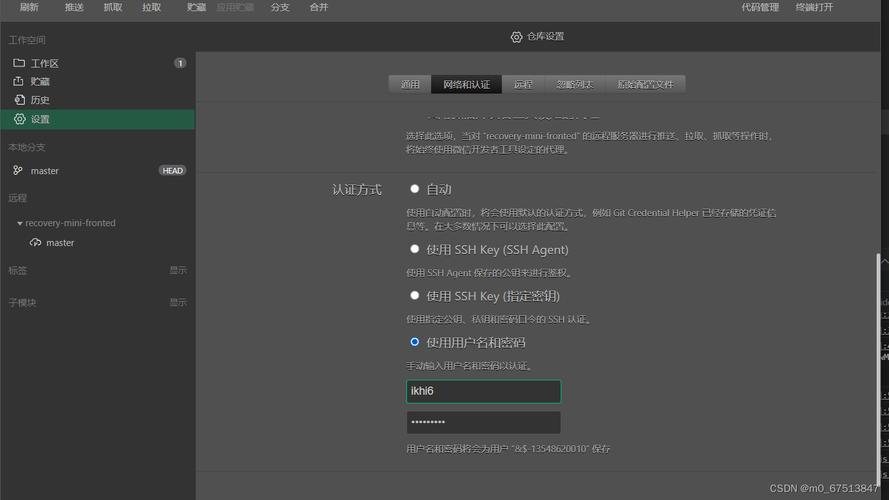Image resolution: width=889 pixels, height=500 pixels.
Task: Switch to the 忽略列表 tab
Action: pos(575,84)
